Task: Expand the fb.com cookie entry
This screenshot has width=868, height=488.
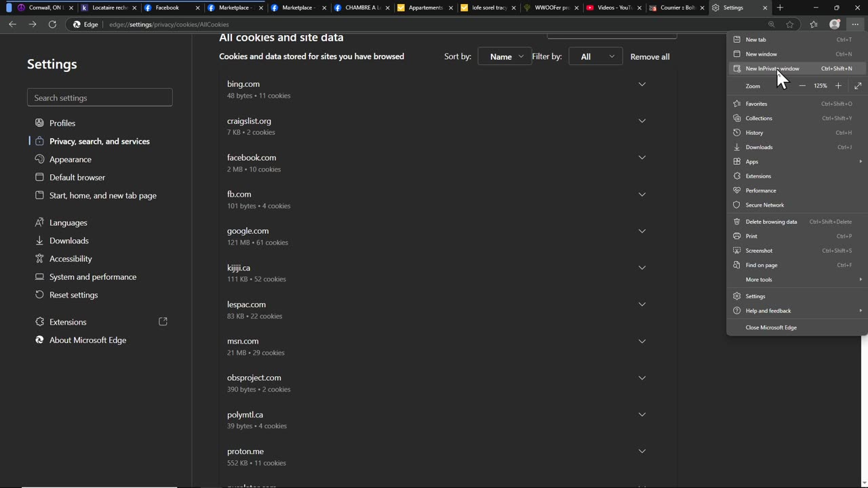Action: (x=642, y=195)
